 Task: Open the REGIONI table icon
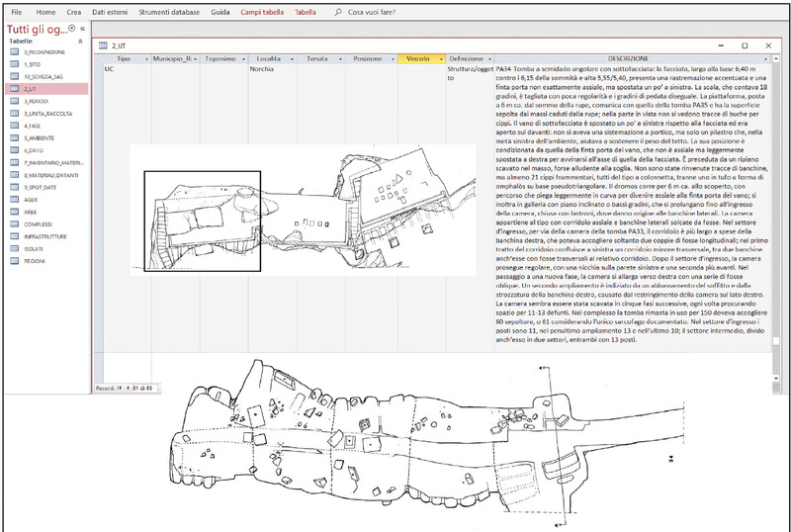pos(15,259)
